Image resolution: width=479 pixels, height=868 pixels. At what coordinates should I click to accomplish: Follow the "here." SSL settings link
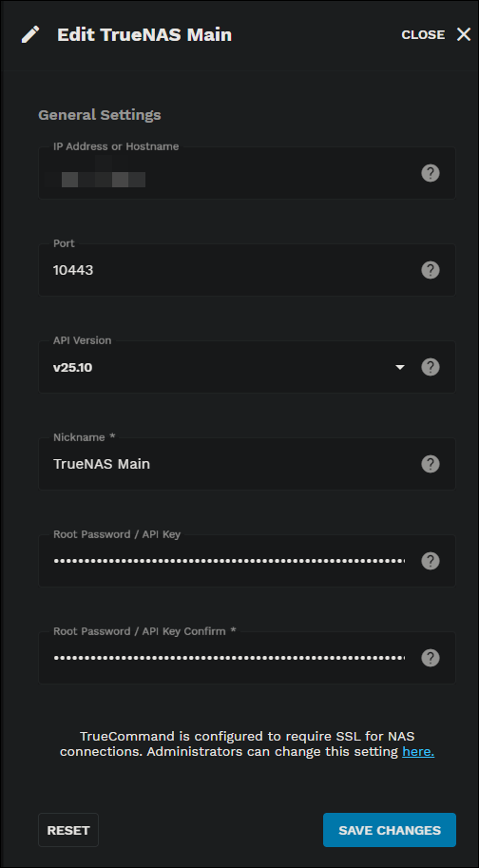pyautogui.click(x=418, y=752)
